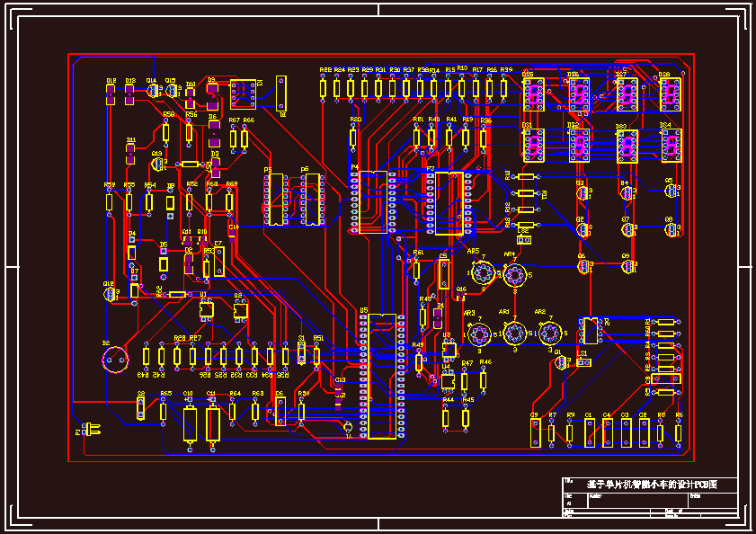Click the 'C14' designator label
Viewport: 756px width, 534px height.
(234, 227)
